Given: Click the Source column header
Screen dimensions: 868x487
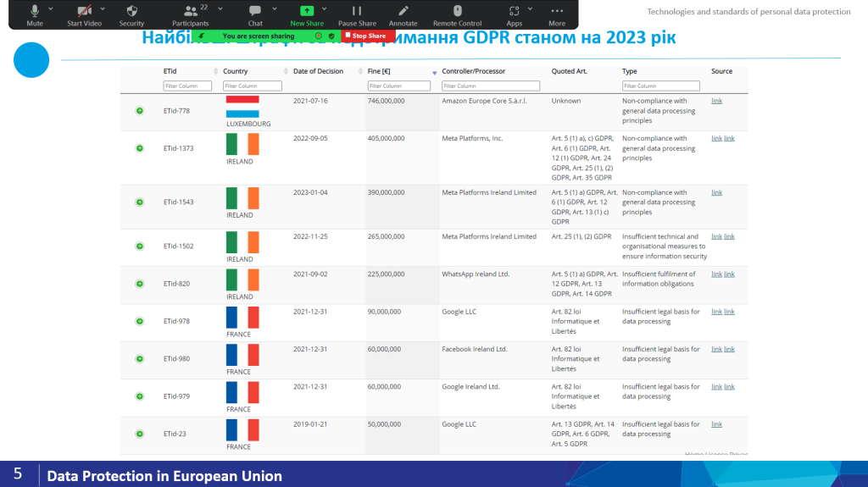Looking at the screenshot, I should coord(721,71).
